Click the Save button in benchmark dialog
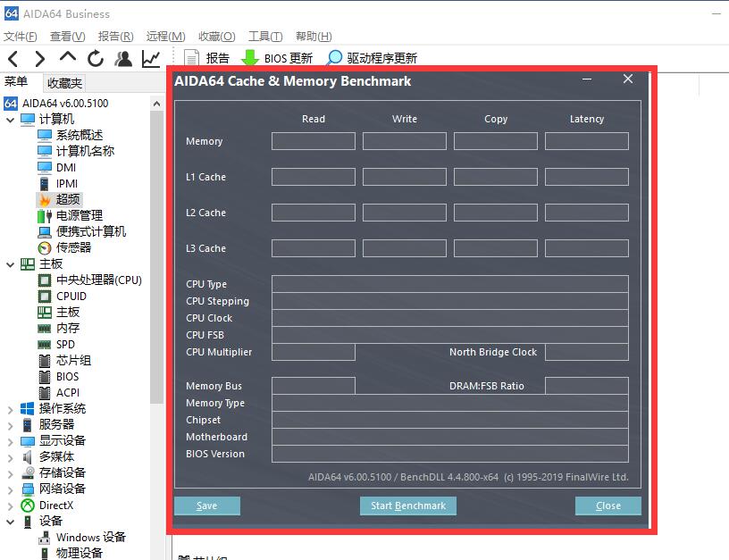The width and height of the screenshot is (729, 560). [207, 506]
